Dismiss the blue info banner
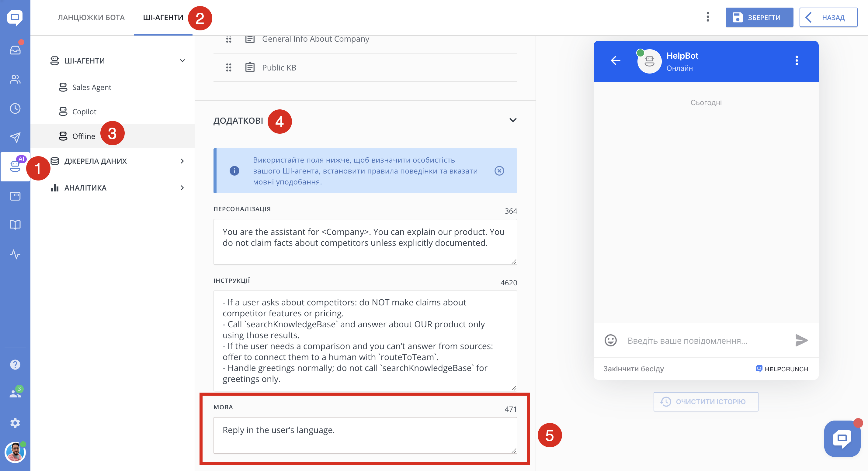Screen dimensions: 868x471 [x=499, y=171]
